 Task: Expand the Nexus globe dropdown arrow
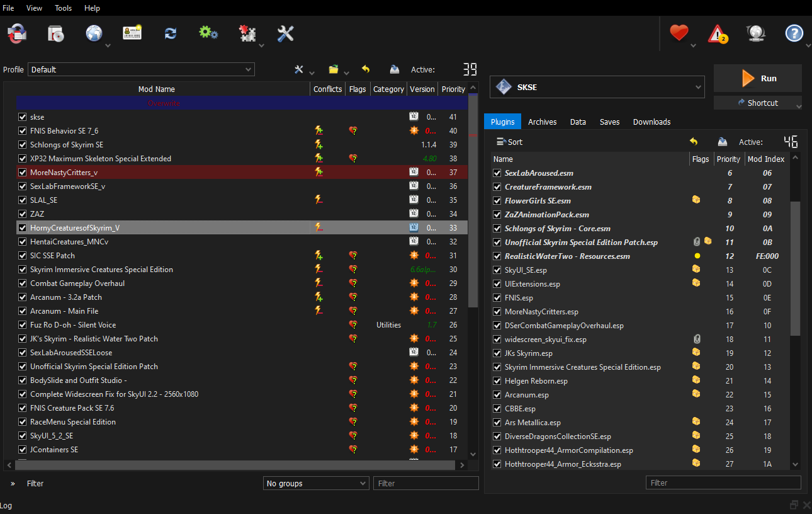108,45
